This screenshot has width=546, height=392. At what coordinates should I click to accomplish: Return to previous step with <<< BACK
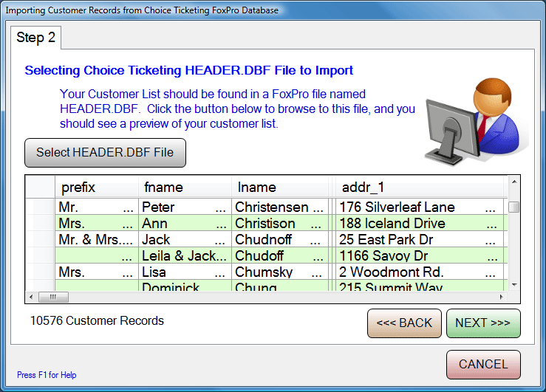pos(404,323)
